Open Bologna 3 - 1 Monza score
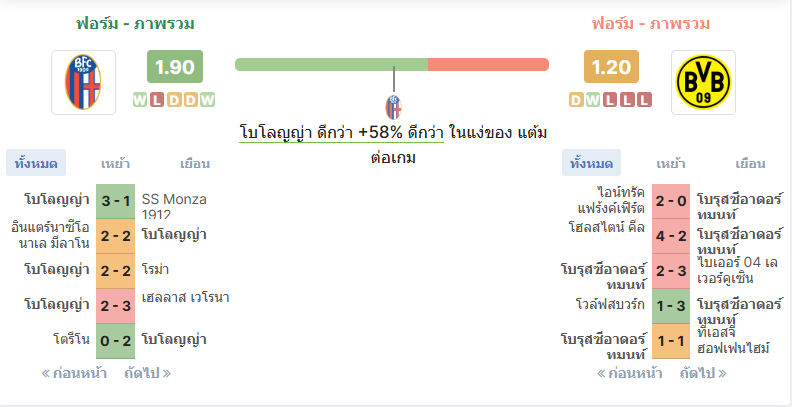This screenshot has width=792, height=407. point(116,201)
